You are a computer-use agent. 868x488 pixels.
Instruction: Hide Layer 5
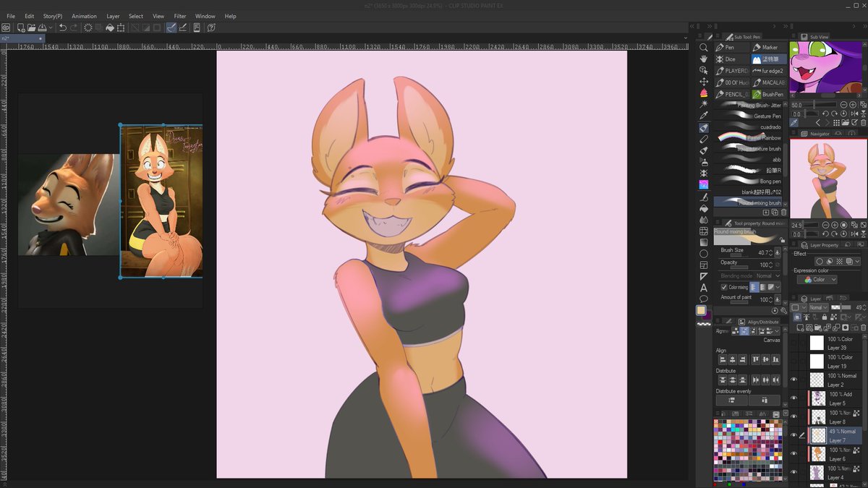click(x=793, y=398)
